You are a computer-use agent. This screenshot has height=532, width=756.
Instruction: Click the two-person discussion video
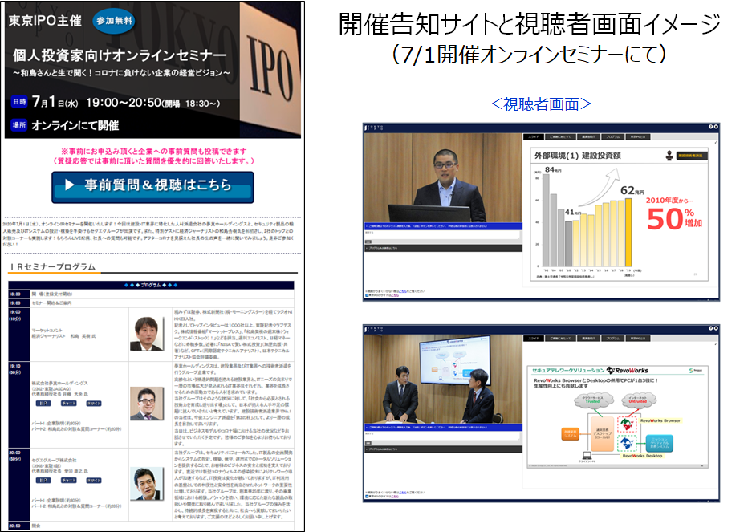[x=443, y=380]
